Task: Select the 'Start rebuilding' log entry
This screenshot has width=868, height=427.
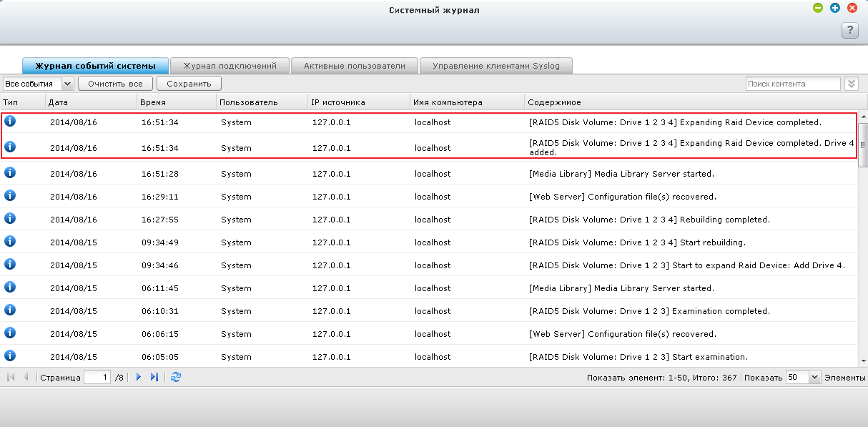Action: (x=429, y=242)
